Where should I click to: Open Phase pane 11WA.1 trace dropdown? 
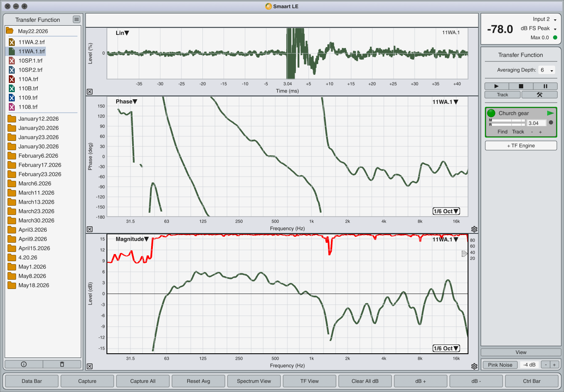click(445, 102)
